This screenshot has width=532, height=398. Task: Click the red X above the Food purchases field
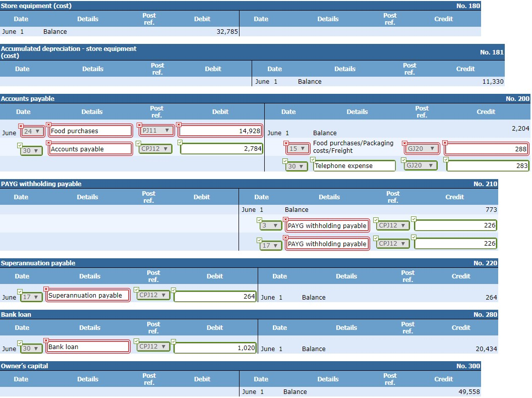[48, 124]
